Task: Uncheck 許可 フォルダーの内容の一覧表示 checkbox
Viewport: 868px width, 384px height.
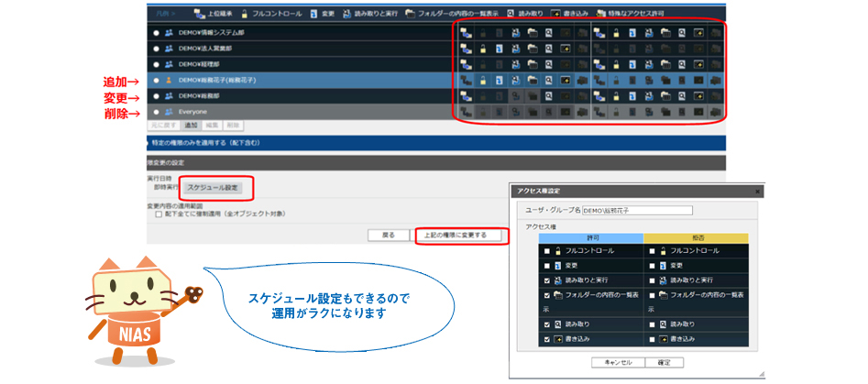Action: [547, 295]
